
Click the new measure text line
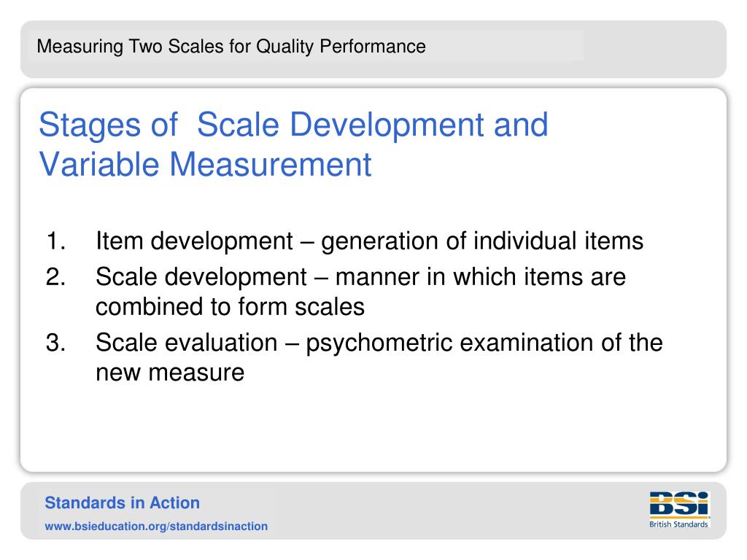click(x=170, y=373)
